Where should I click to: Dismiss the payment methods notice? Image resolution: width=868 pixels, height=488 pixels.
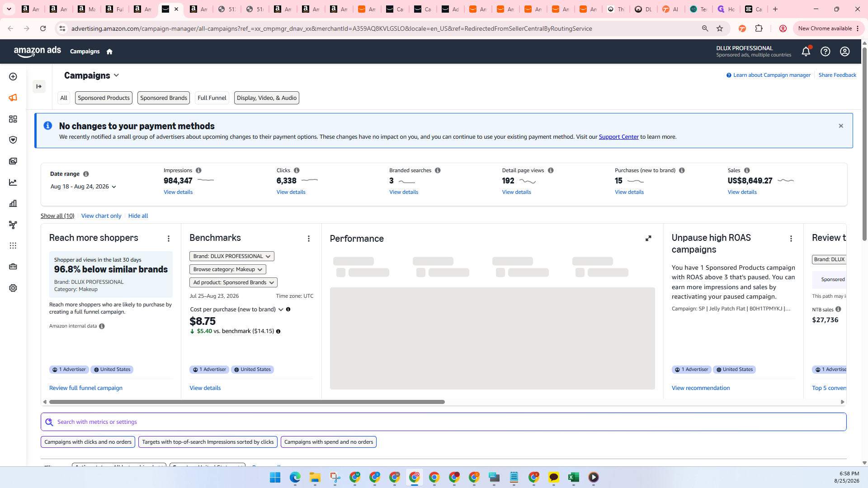coord(841,126)
